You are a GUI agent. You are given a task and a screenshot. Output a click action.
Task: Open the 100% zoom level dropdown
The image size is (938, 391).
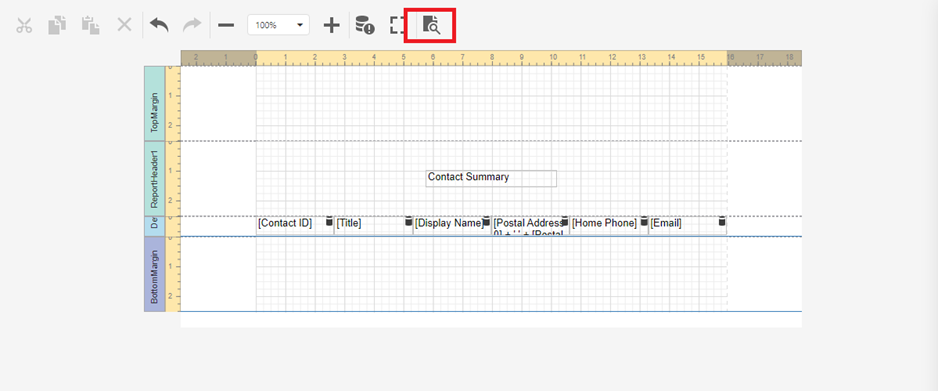click(x=278, y=25)
